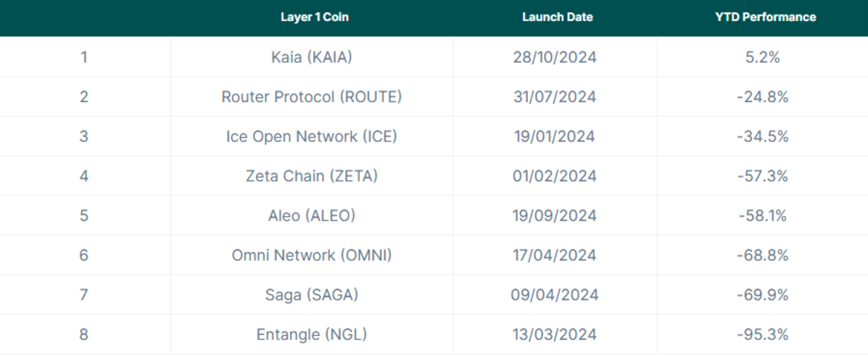Select the Kaia (KAIA) coin cell
The width and height of the screenshot is (868, 357).
pos(311,57)
